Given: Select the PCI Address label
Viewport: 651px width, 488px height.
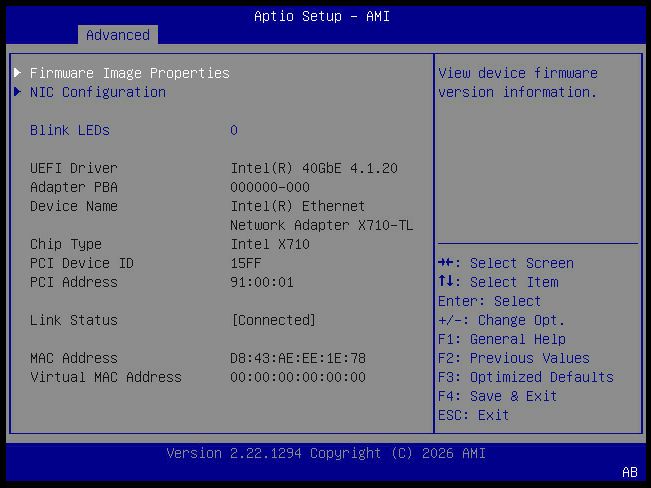Looking at the screenshot, I should pos(73,282).
